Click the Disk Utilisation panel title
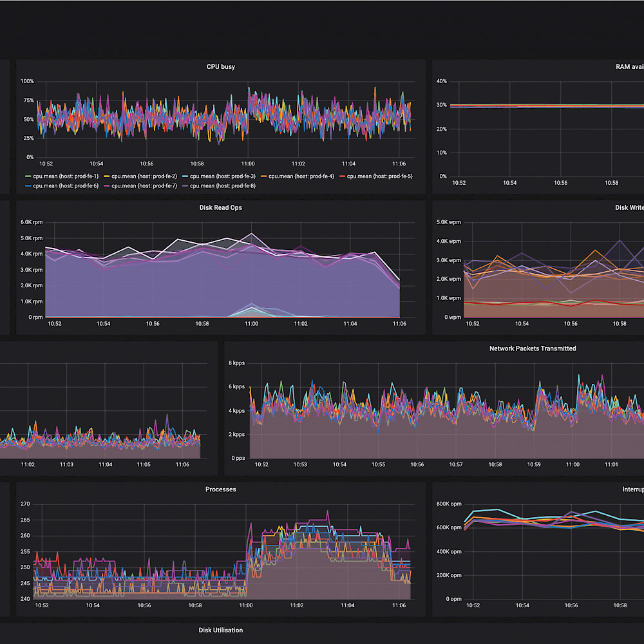Viewport: 644px width, 644px height. [221, 630]
